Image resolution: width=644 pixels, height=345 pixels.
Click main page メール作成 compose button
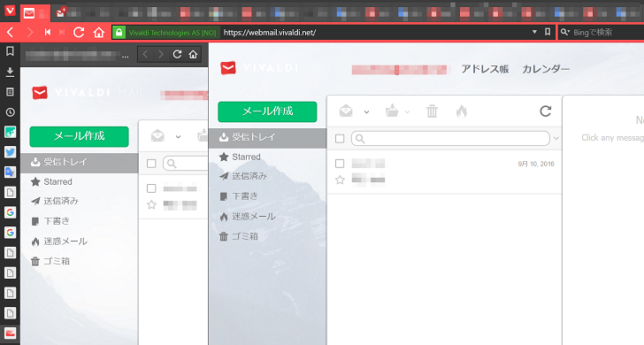[267, 111]
